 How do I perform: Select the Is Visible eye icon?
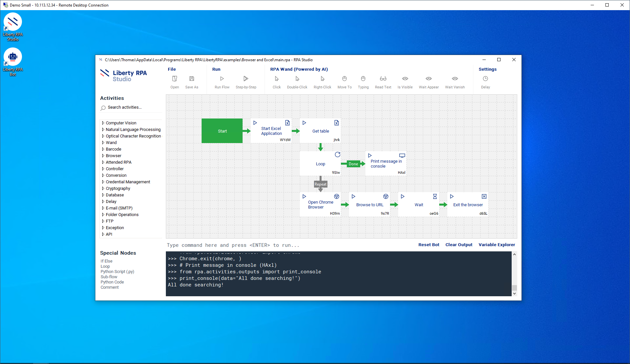[x=405, y=79]
